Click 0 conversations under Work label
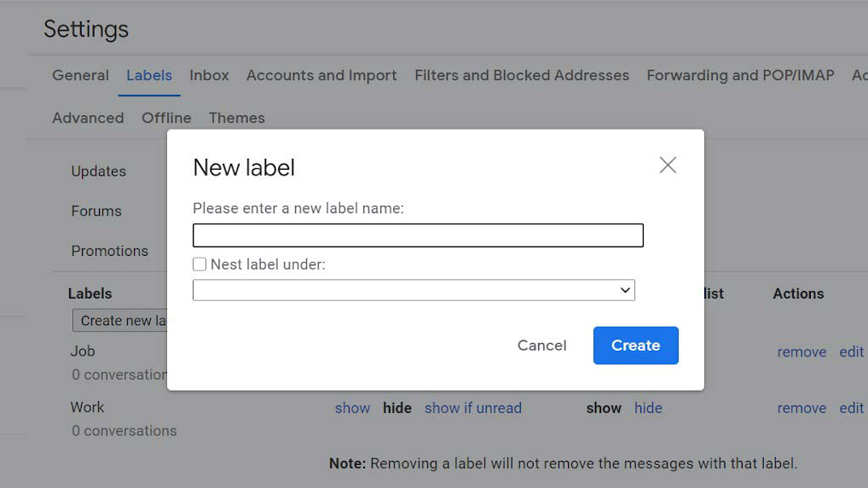This screenshot has height=488, width=868. 124,431
